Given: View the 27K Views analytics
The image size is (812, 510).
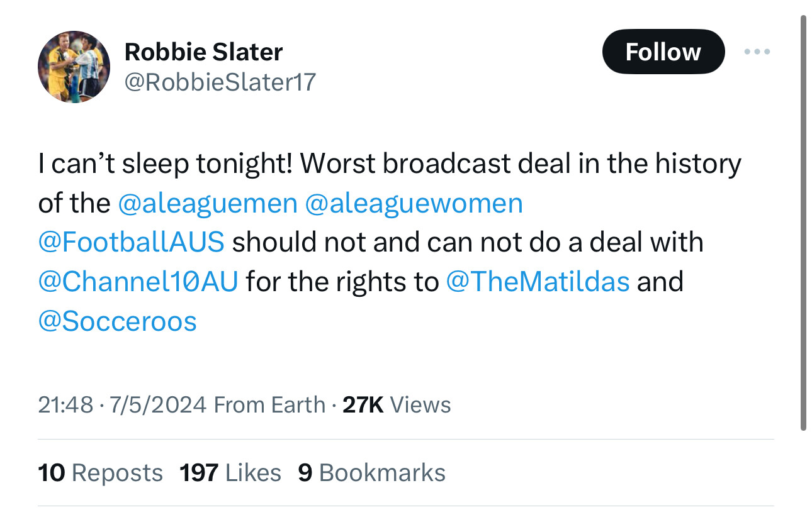Looking at the screenshot, I should (x=397, y=404).
